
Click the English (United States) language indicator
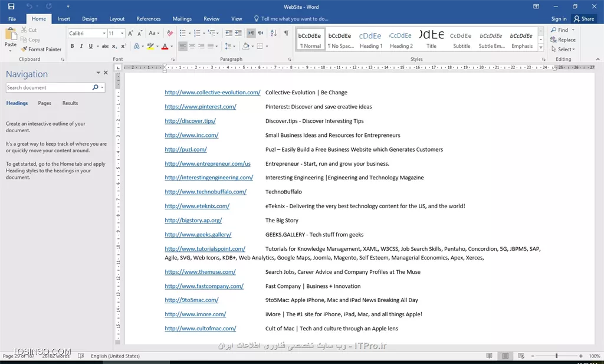coord(115,356)
